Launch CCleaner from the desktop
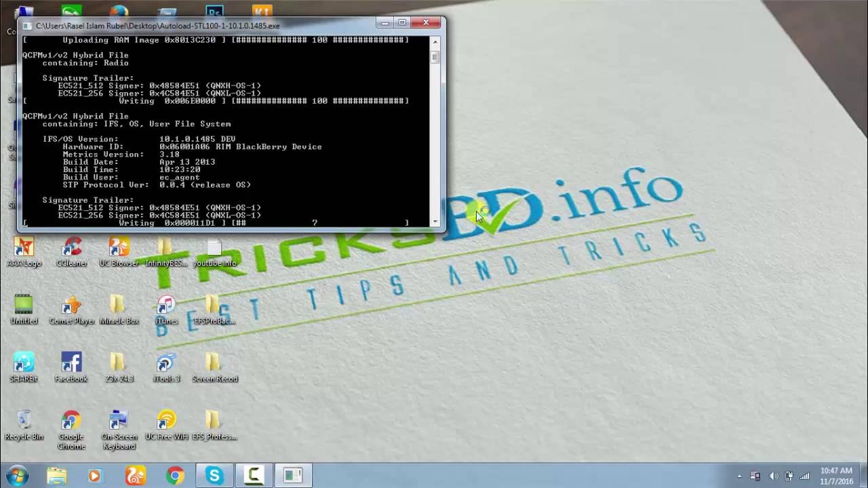868x488 pixels. click(71, 251)
